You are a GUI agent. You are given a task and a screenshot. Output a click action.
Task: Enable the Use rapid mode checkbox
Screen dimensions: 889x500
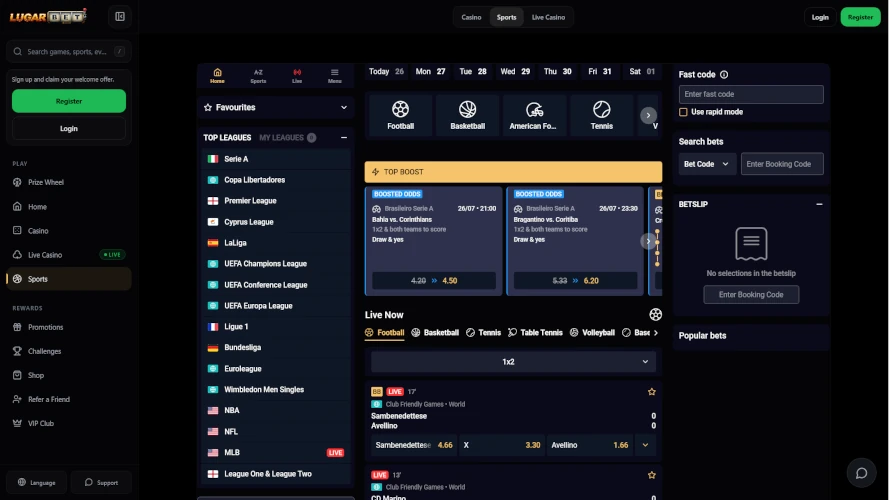point(683,112)
